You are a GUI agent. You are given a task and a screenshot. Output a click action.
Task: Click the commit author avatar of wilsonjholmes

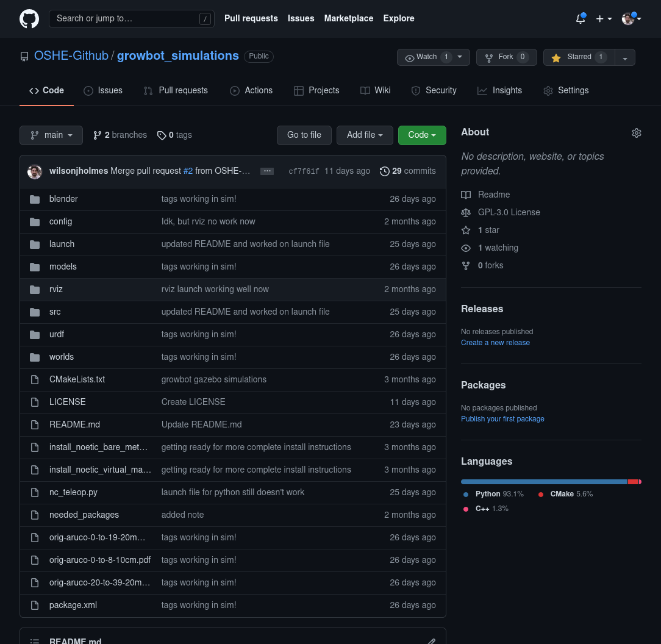point(35,171)
